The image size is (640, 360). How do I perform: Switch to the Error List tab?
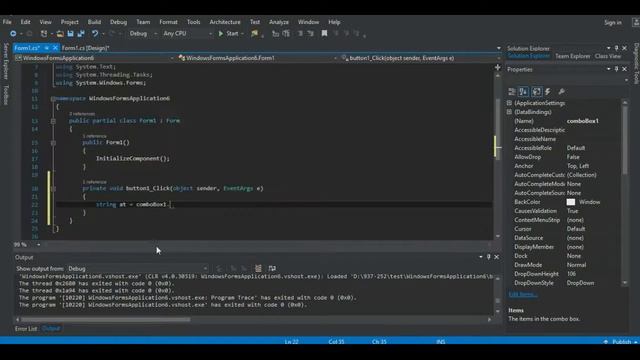point(26,329)
